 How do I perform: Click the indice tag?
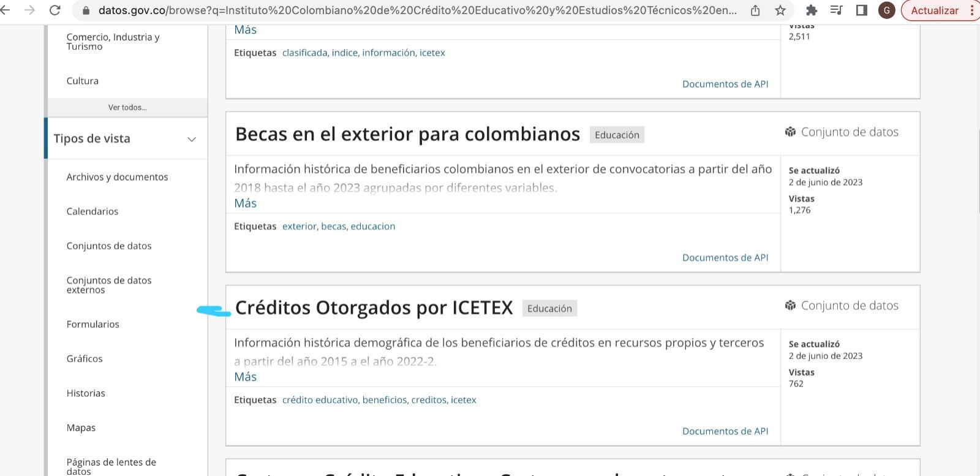(345, 53)
